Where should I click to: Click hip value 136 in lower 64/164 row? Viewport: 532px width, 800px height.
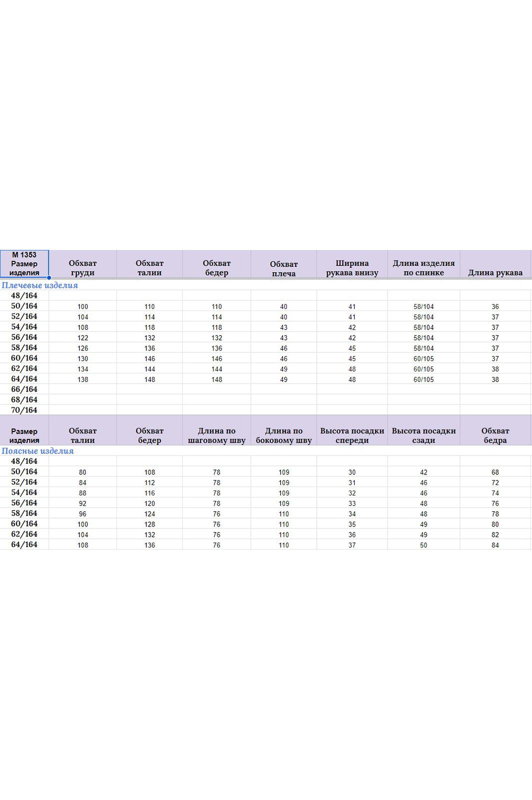(150, 545)
